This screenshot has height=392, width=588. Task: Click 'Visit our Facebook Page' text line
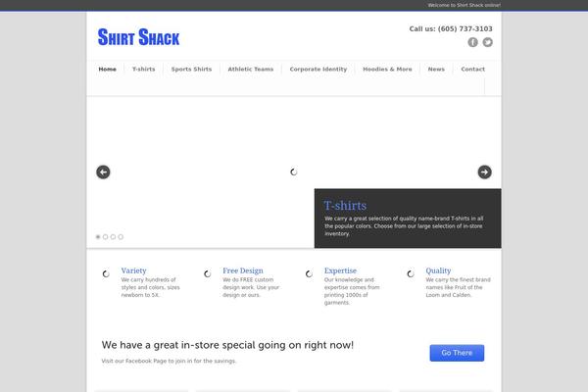coord(169,361)
